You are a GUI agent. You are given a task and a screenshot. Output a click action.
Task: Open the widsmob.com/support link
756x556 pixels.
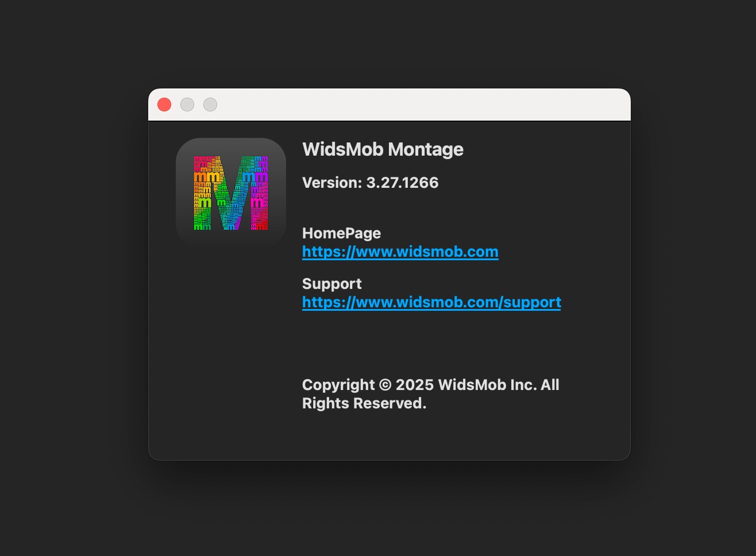pos(431,302)
